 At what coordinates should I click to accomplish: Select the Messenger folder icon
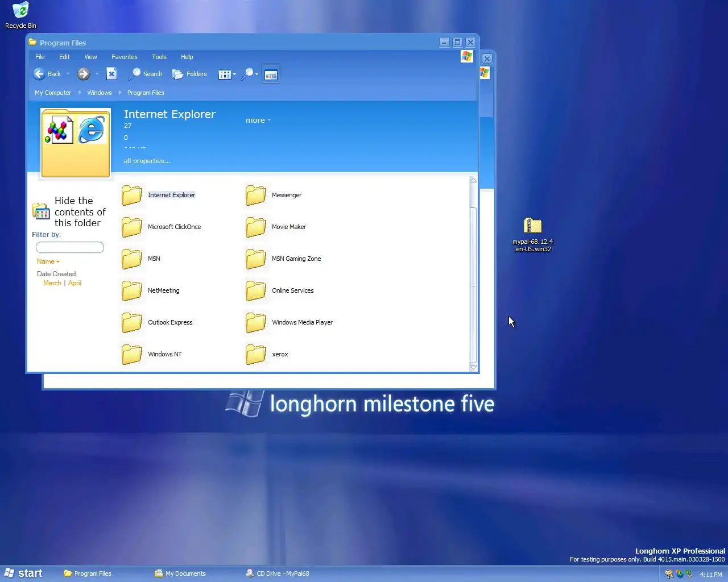point(256,195)
